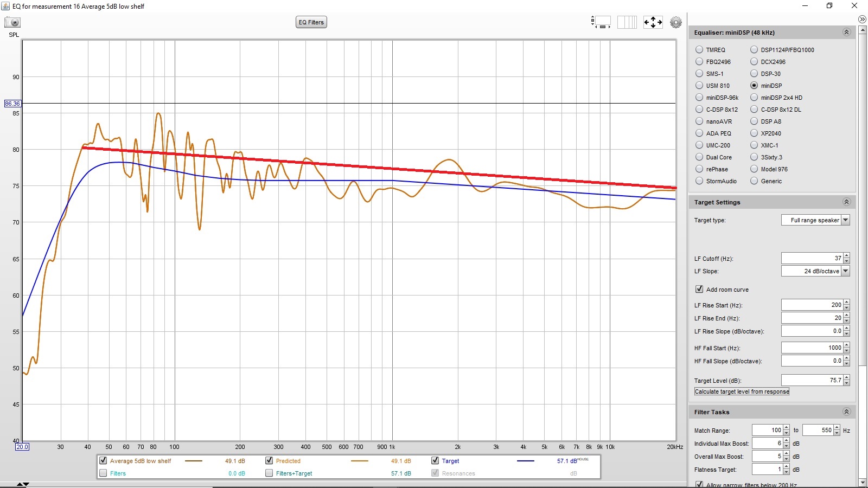Select Dual Core equaliser
868x488 pixels.
[x=699, y=157]
